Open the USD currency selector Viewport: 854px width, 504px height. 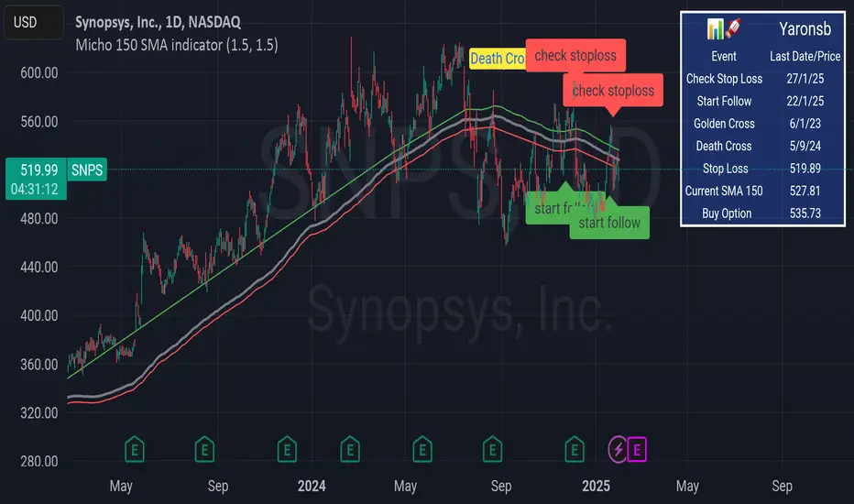[34, 22]
